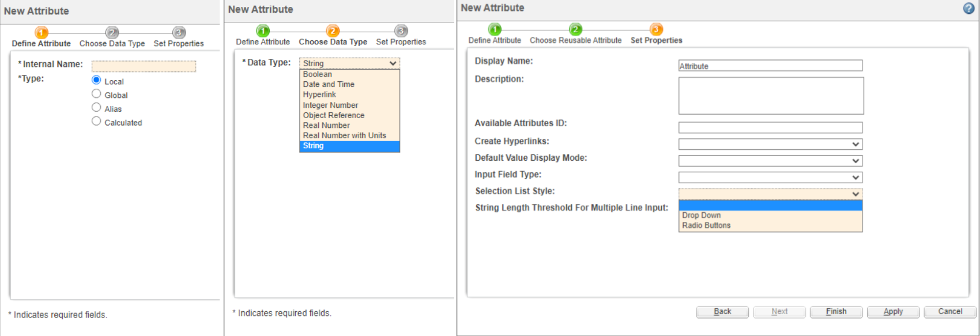Click the Apply button
The height and width of the screenshot is (336, 980).
coord(893,312)
